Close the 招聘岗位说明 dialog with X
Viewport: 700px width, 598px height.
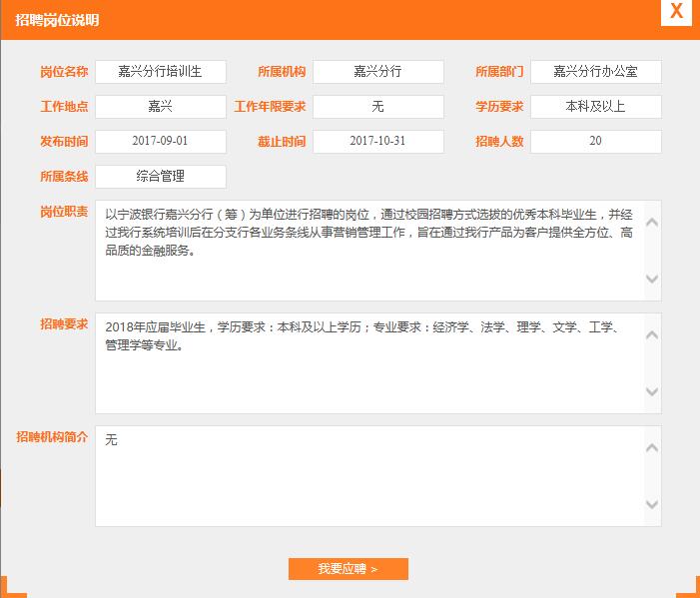676,12
